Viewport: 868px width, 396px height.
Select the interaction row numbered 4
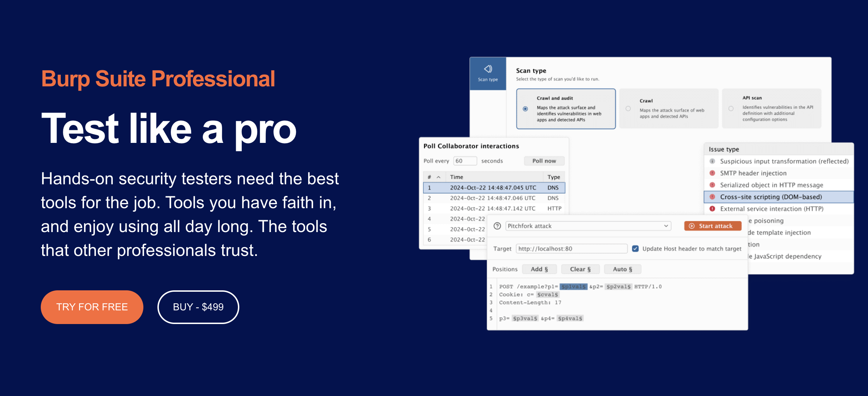tap(455, 219)
